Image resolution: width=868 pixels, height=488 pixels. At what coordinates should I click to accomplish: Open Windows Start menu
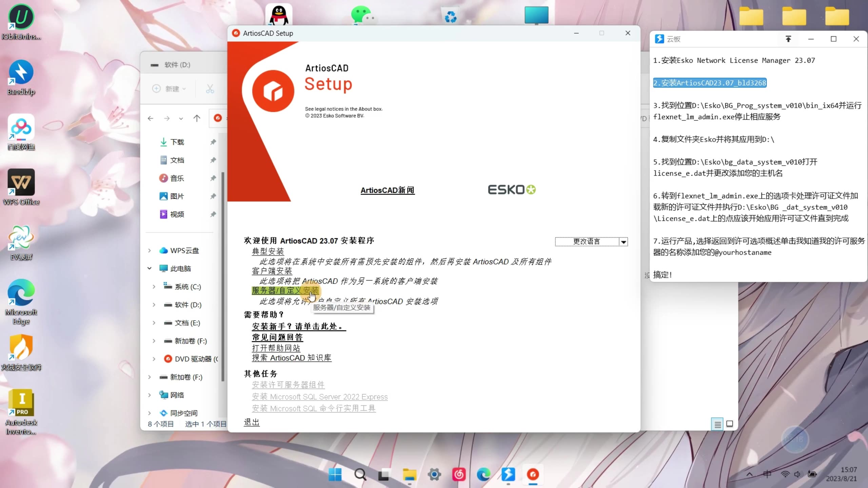click(335, 474)
